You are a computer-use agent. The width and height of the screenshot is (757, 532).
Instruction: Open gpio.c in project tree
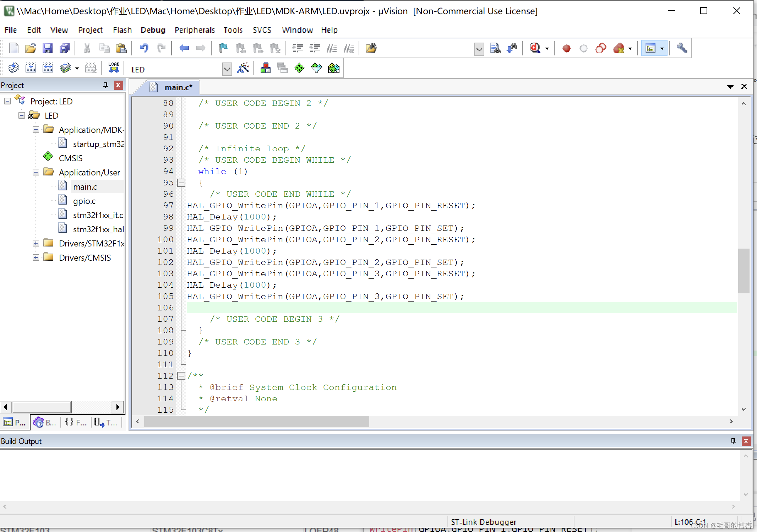pos(84,201)
